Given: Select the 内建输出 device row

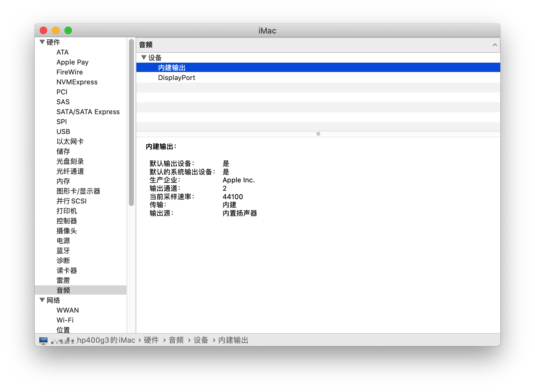Looking at the screenshot, I should pyautogui.click(x=318, y=68).
